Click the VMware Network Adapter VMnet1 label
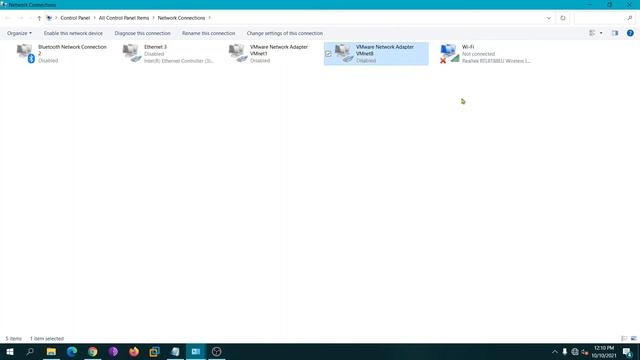640x360 pixels. 279,50
